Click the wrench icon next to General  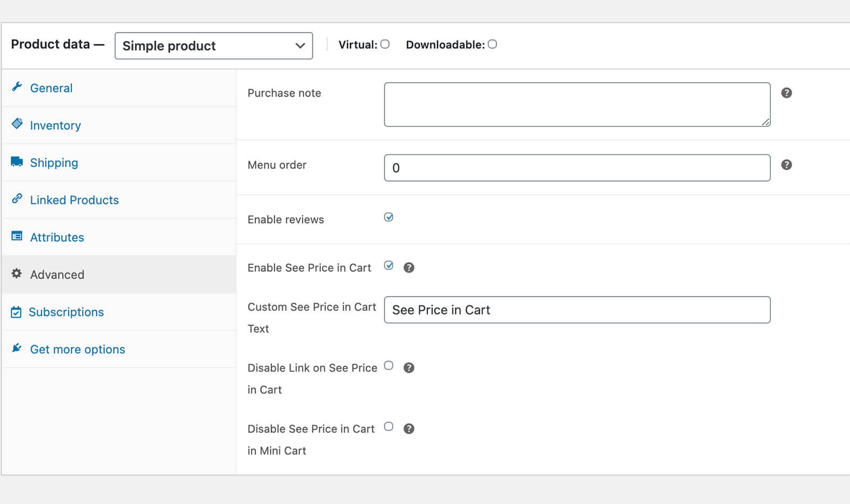click(17, 87)
